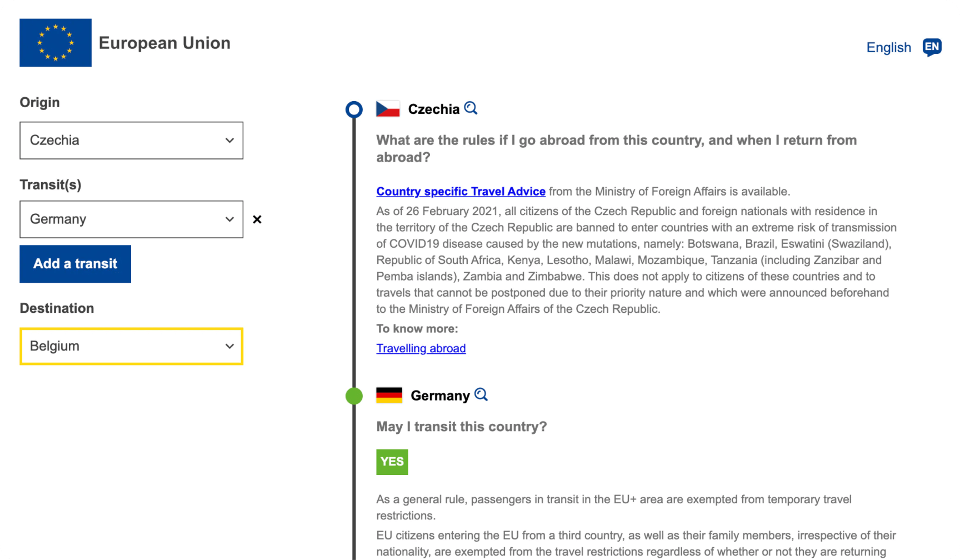This screenshot has height=560, width=960.
Task: Click the Czechia origin timeline circle
Action: 354,109
